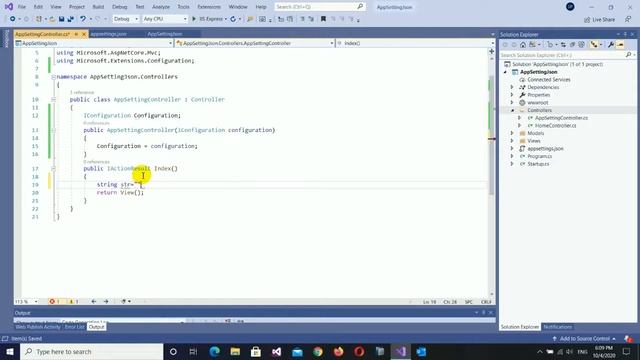The width and height of the screenshot is (640, 360).
Task: Open the View menu
Action: [x=56, y=7]
